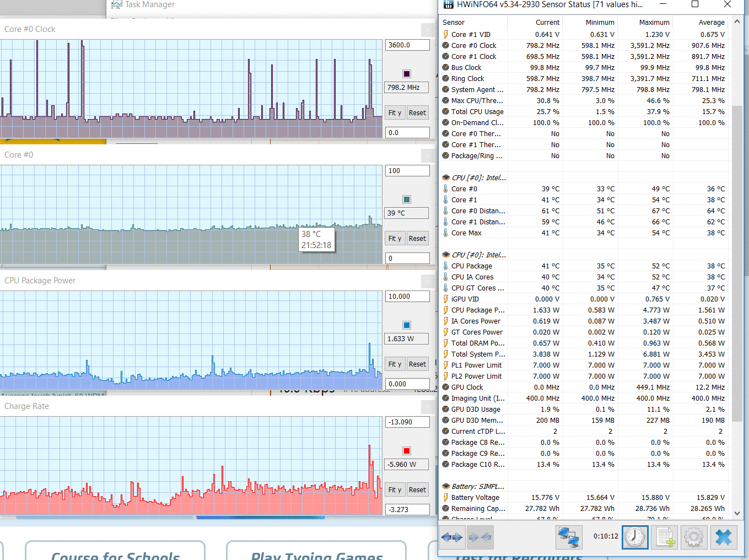The image size is (749, 560).
Task: Click the collapse columns arrows icon
Action: tap(479, 537)
